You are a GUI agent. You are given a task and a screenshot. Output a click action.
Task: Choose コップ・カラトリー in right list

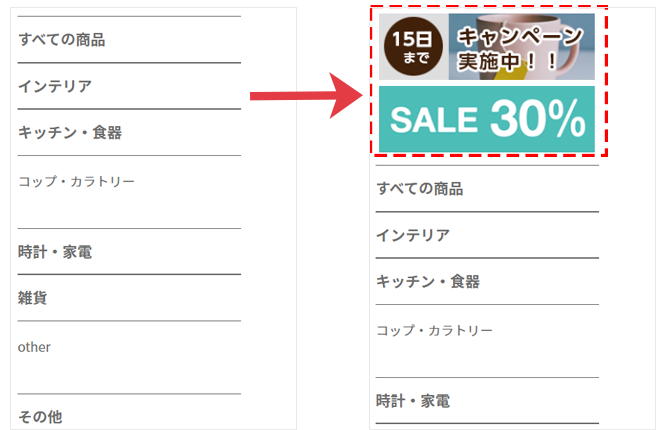tap(434, 330)
